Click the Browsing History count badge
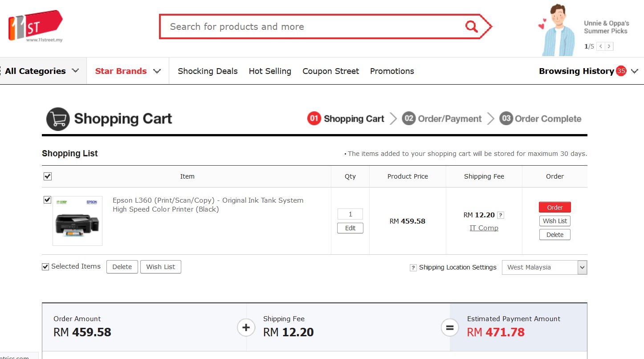Screen dimensions: 644x359 tap(621, 71)
